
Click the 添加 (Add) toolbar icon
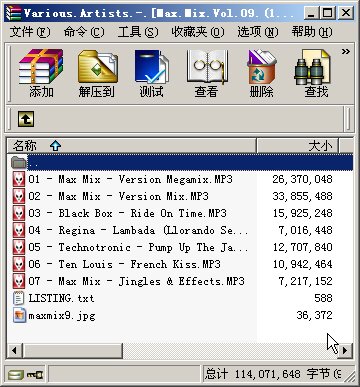[41, 73]
